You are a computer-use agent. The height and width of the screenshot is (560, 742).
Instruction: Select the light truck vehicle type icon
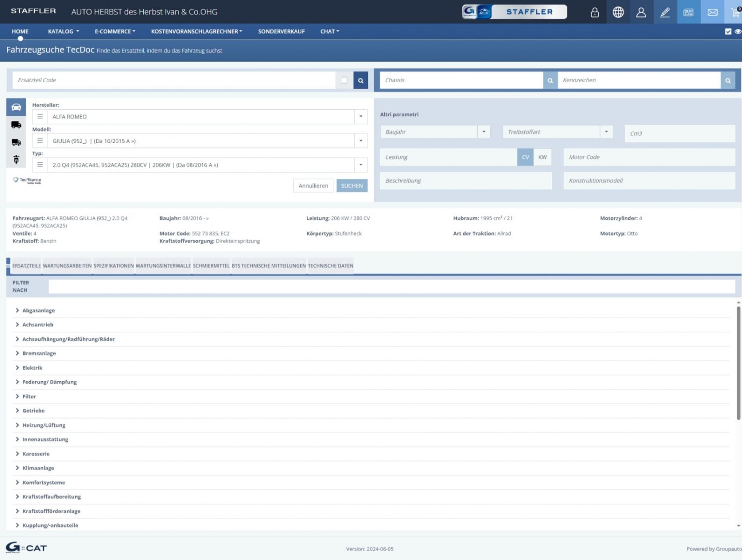pos(16,125)
